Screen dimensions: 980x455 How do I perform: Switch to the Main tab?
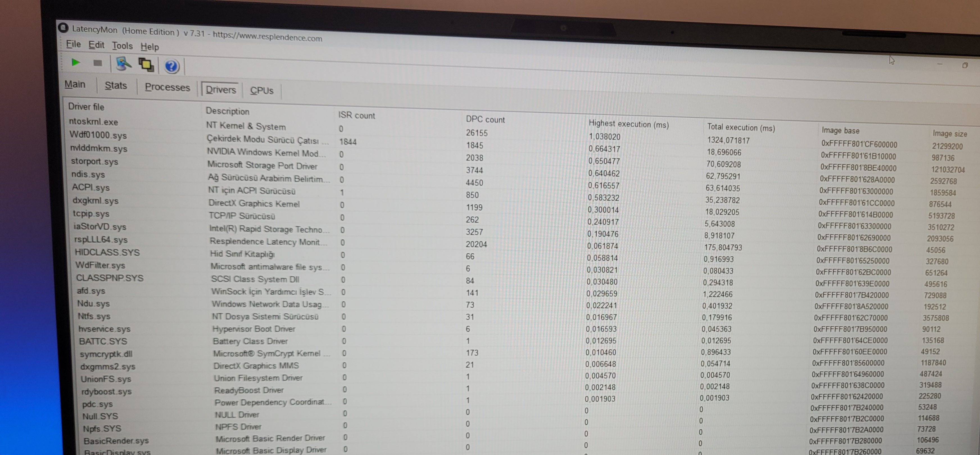coord(75,84)
